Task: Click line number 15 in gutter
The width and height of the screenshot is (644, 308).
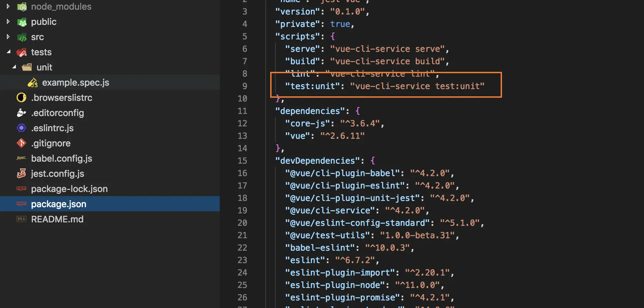Action: point(242,161)
